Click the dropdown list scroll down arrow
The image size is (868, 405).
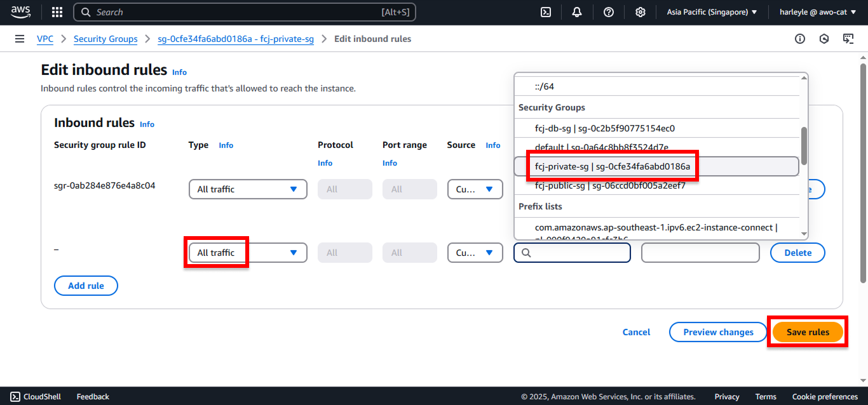(804, 234)
